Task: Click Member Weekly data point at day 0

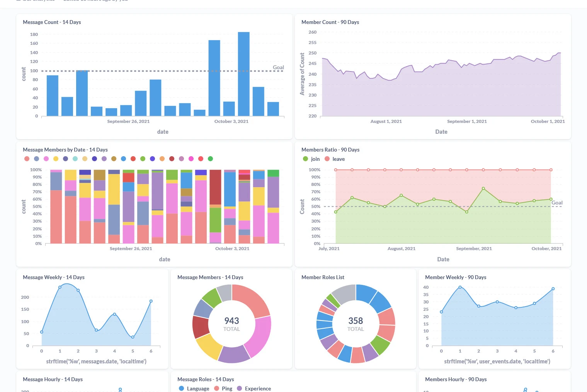Action: 441,312
